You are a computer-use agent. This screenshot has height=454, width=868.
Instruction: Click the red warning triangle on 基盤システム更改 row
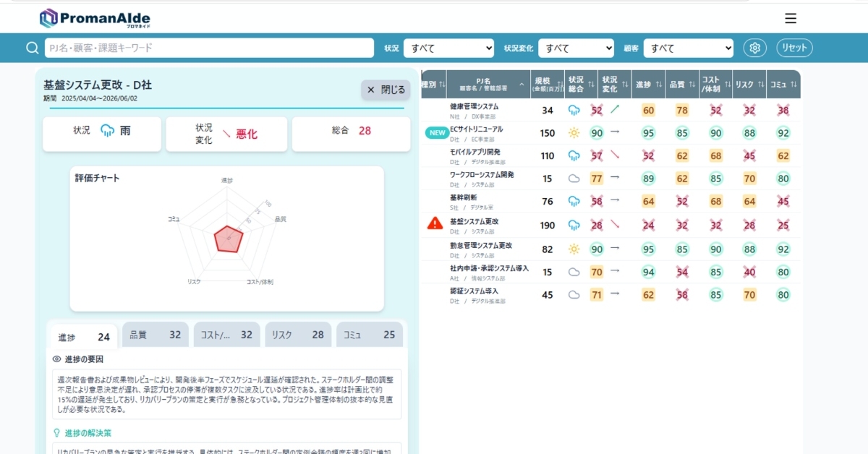(x=435, y=223)
